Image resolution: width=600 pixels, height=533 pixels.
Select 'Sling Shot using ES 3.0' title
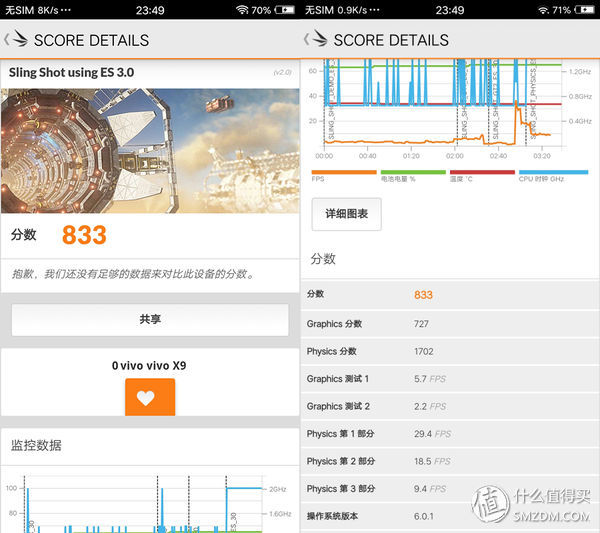[x=71, y=72]
